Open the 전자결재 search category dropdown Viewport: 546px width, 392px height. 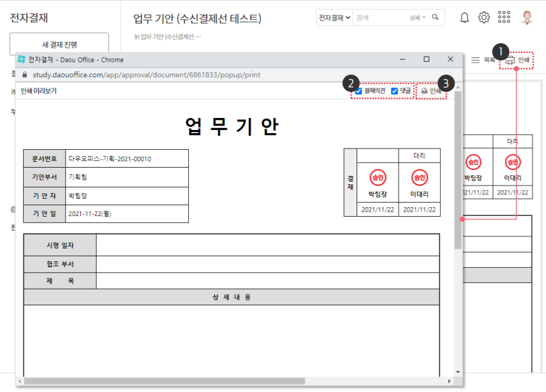coord(335,18)
